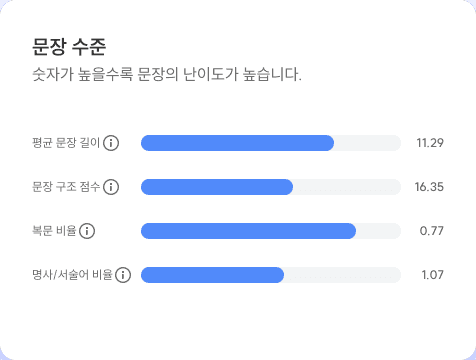476x360 pixels.
Task: Select the 숫자가 높을수록 description text
Action: click(167, 74)
